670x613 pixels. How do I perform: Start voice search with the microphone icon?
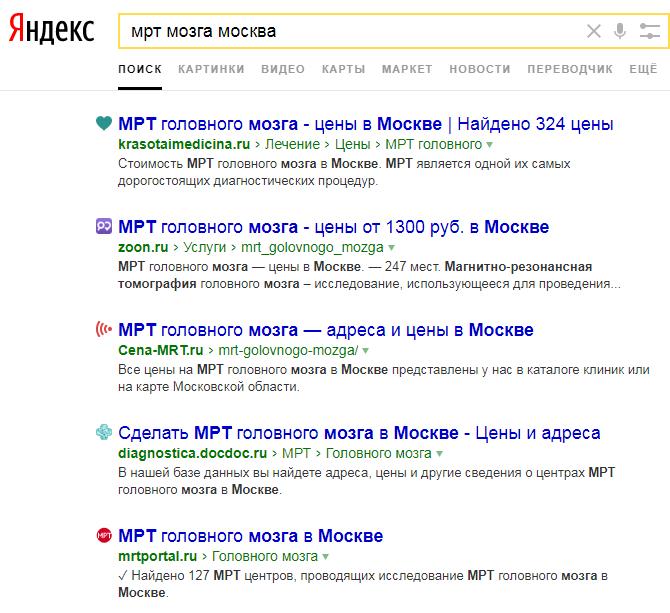[620, 31]
